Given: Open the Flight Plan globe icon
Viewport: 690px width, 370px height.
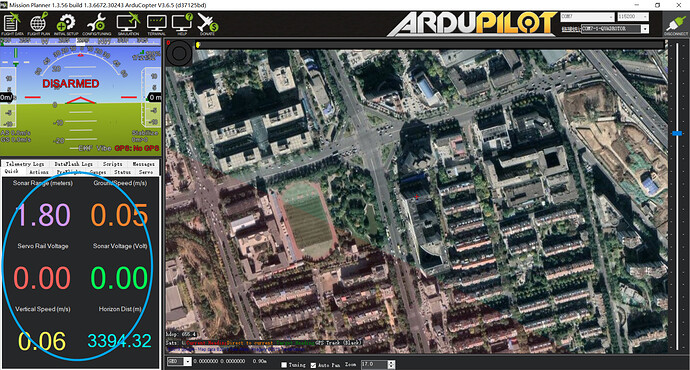Looking at the screenshot, I should tap(39, 24).
